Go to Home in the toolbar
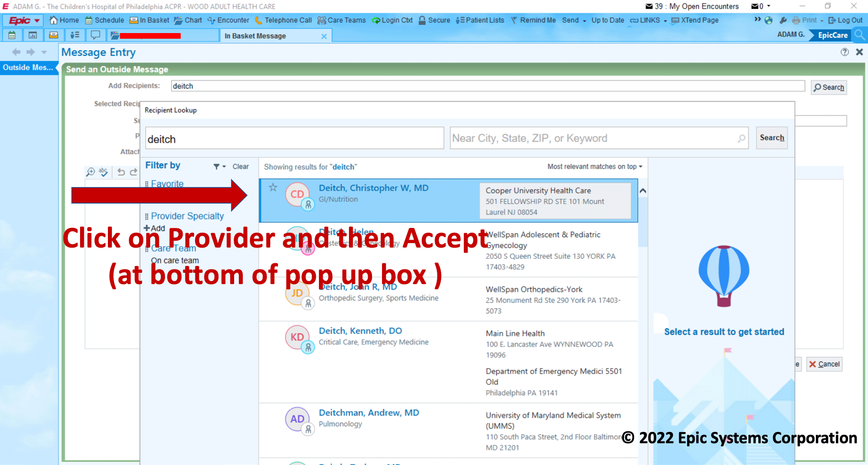Screen dimensions: 868x465 click(x=64, y=20)
